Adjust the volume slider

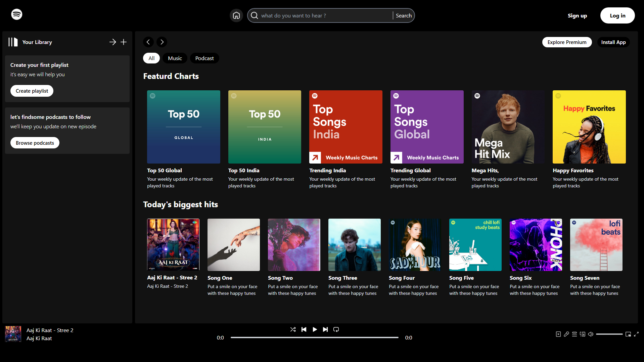click(x=609, y=334)
